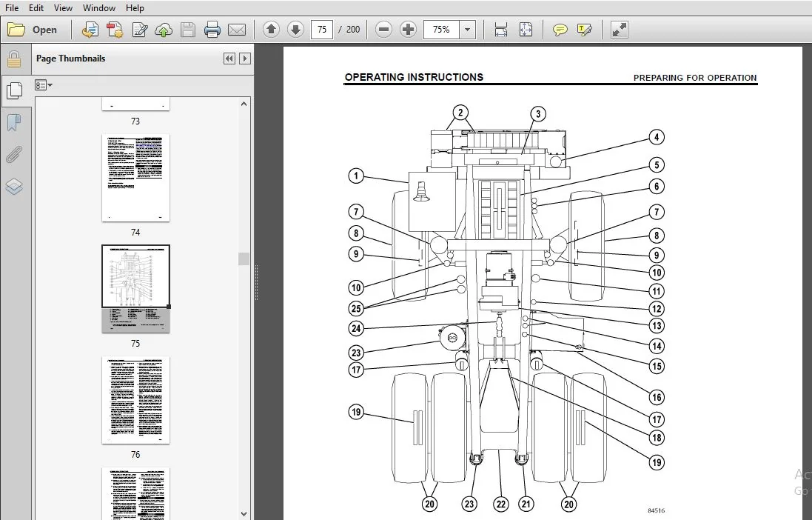812x520 pixels.
Task: Click the zoom level field showing 75%
Action: [441, 30]
